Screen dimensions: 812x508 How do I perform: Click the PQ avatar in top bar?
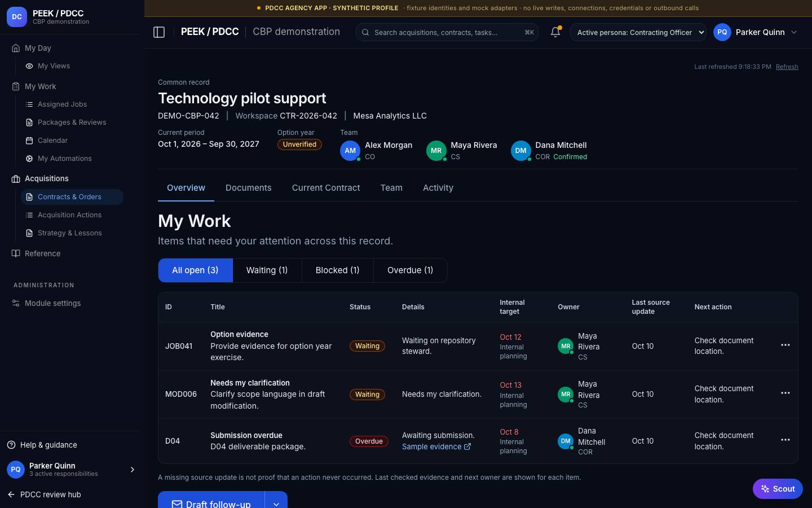pyautogui.click(x=722, y=32)
